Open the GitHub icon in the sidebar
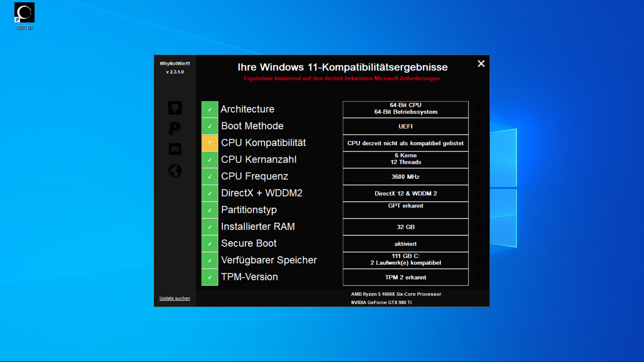This screenshot has width=644, height=362. pyautogui.click(x=175, y=108)
